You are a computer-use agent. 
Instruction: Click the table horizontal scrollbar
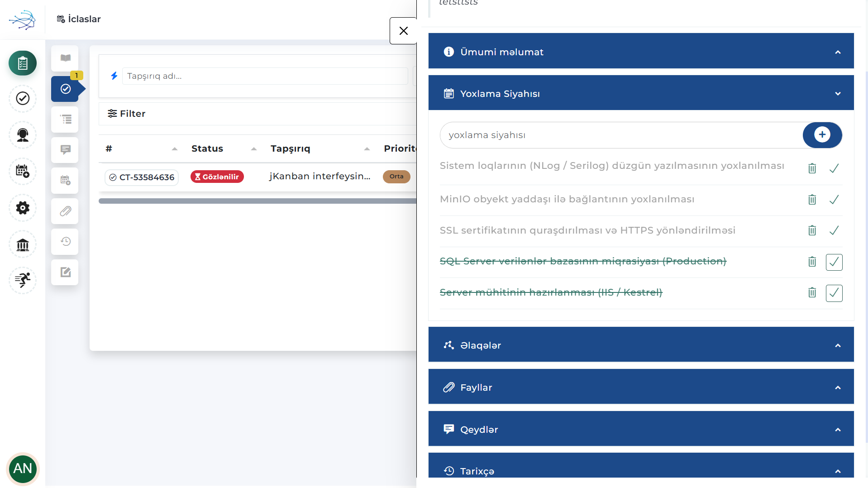(258, 201)
